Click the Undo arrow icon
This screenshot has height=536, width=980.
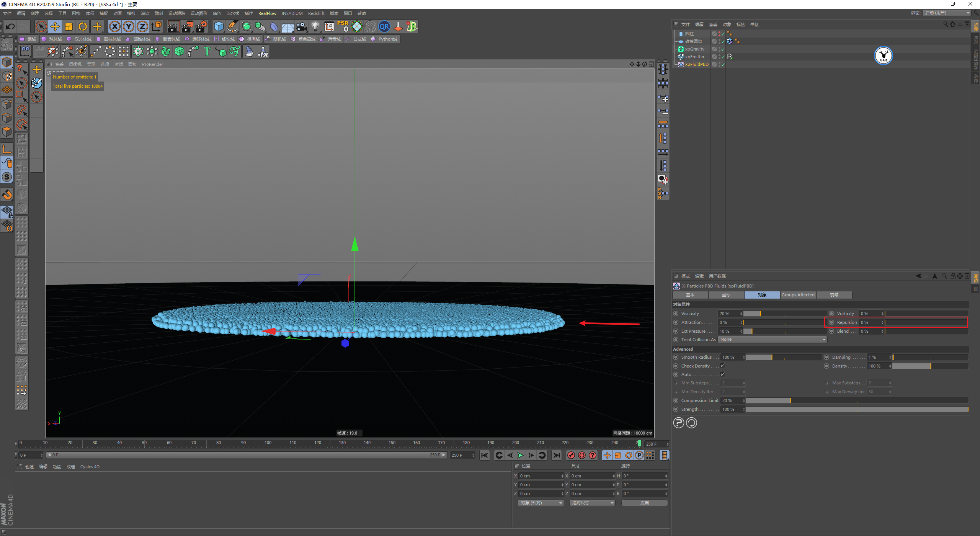(10, 26)
